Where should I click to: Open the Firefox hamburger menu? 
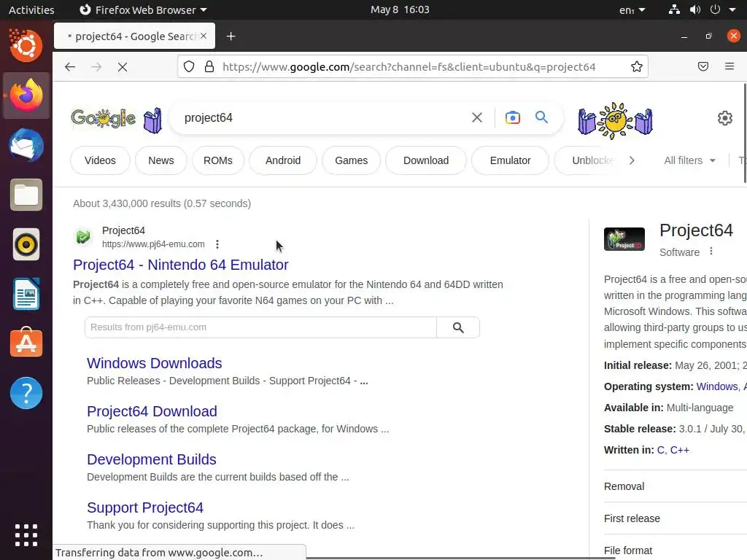(729, 66)
